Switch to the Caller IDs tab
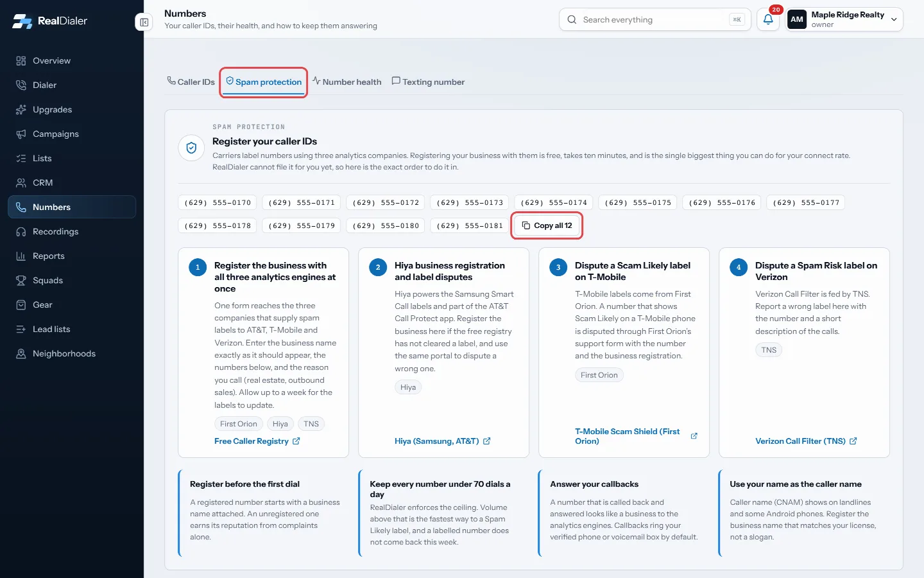Image resolution: width=924 pixels, height=578 pixels. [191, 82]
